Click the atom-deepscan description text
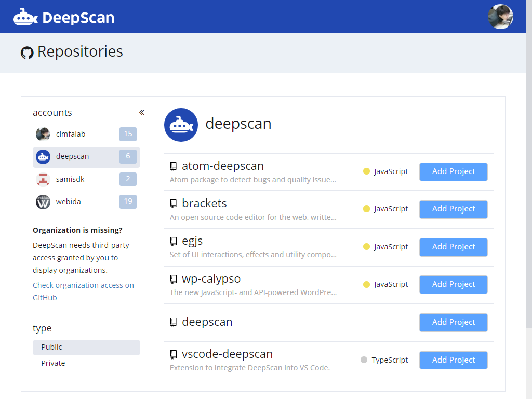 (x=253, y=180)
